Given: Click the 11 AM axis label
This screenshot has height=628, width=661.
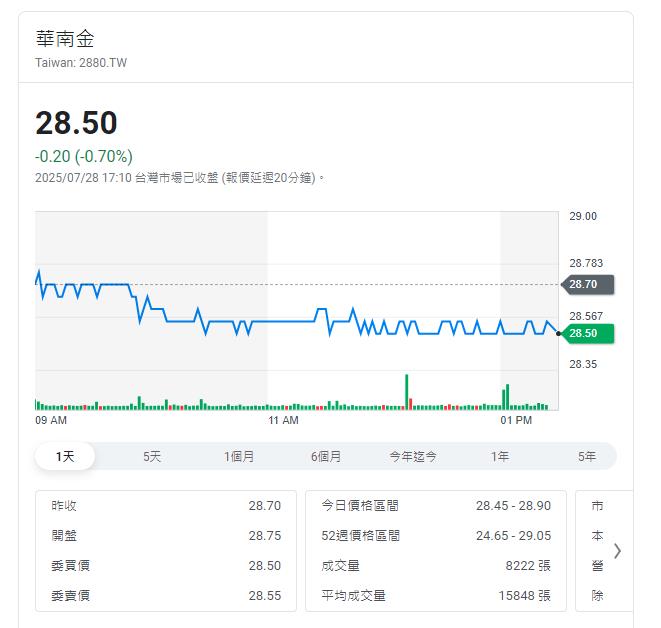Looking at the screenshot, I should point(284,420).
